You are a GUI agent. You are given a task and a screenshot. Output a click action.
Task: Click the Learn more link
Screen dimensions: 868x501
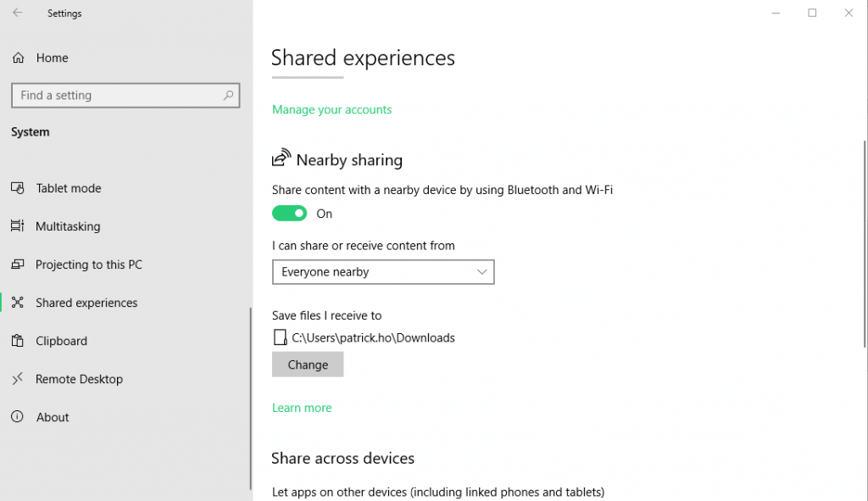pos(302,408)
